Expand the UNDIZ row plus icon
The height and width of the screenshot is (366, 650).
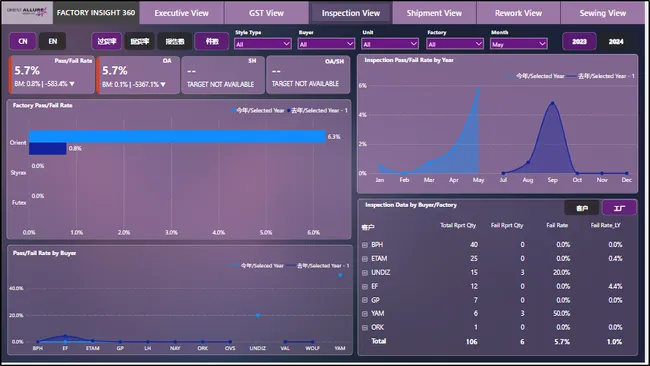click(x=365, y=273)
